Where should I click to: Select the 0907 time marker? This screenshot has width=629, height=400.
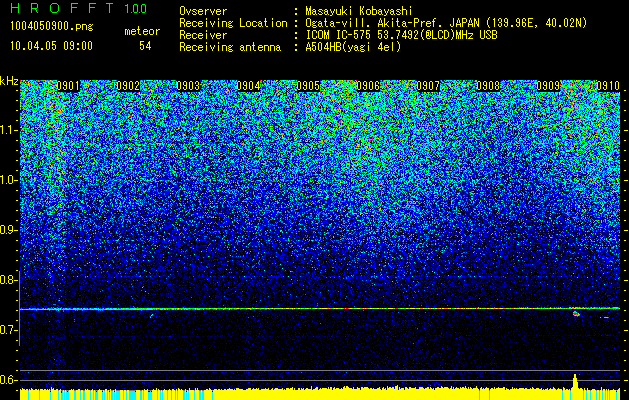point(428,86)
